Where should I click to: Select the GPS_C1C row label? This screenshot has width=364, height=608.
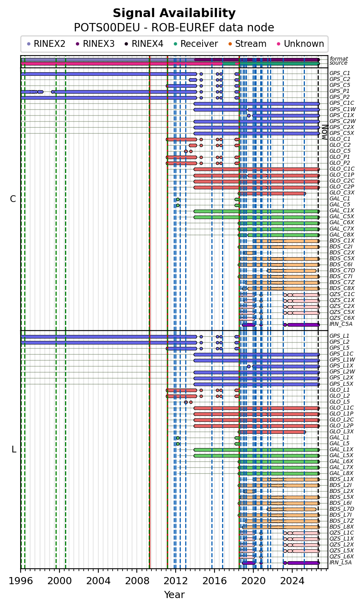pyautogui.click(x=342, y=103)
